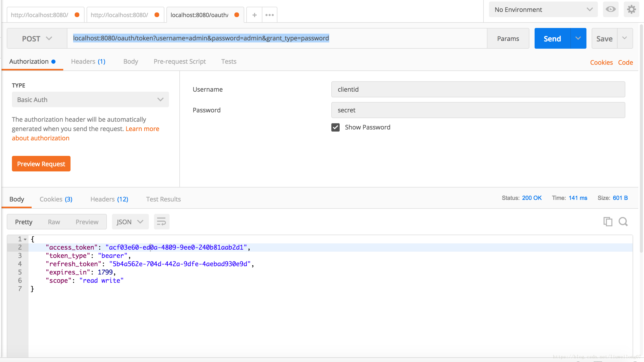This screenshot has height=362, width=644.
Task: Click Learn more about authorization link
Action: coord(85,133)
